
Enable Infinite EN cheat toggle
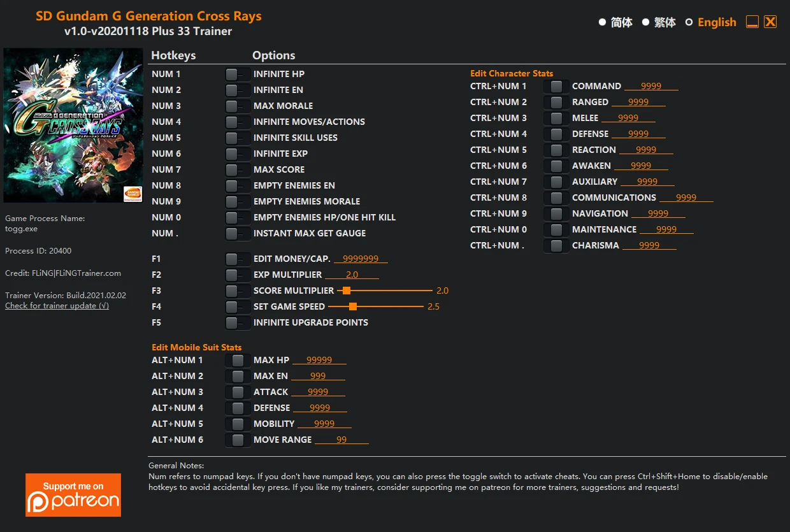(x=238, y=90)
